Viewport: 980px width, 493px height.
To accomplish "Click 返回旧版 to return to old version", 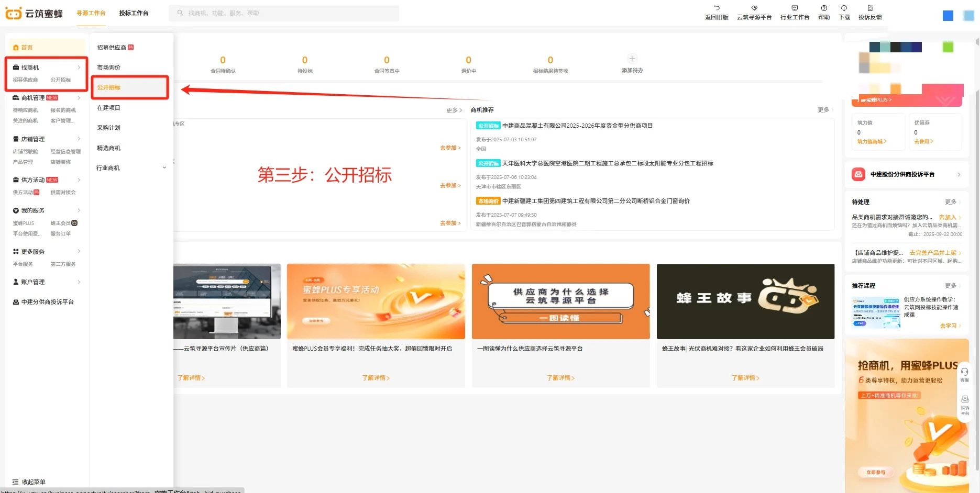I will click(x=716, y=12).
